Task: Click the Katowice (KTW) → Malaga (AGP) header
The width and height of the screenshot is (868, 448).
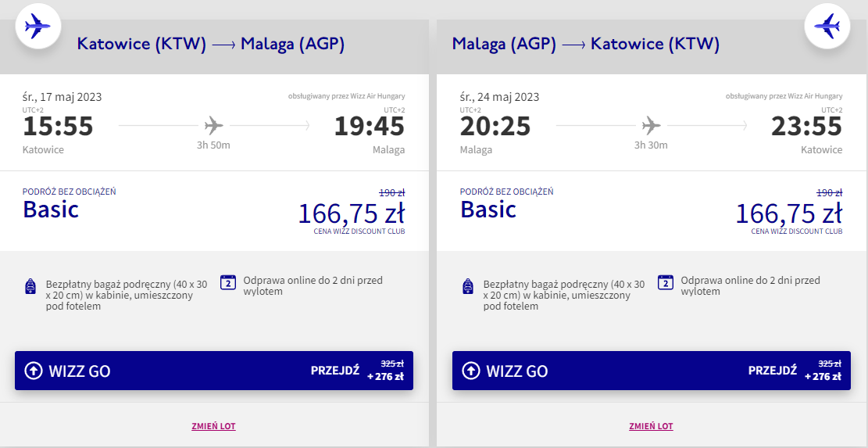Action: 211,44
